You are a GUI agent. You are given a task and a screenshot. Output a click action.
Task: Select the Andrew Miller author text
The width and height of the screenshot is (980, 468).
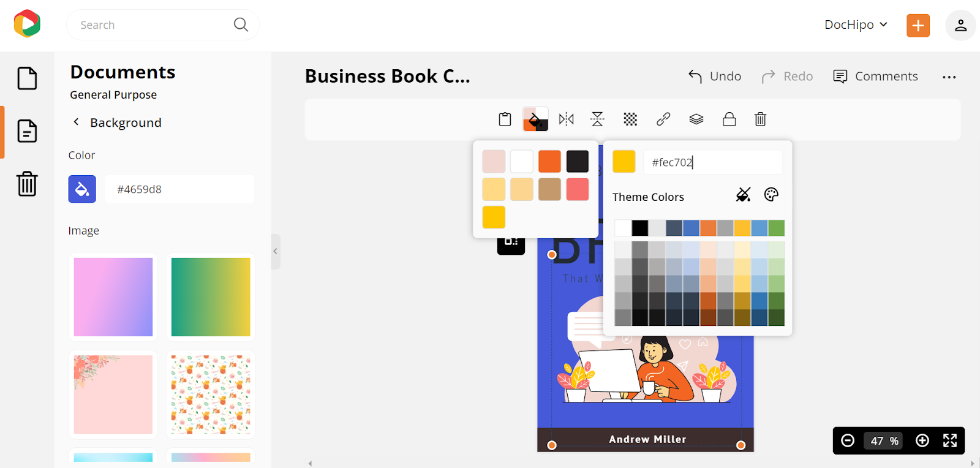[647, 439]
